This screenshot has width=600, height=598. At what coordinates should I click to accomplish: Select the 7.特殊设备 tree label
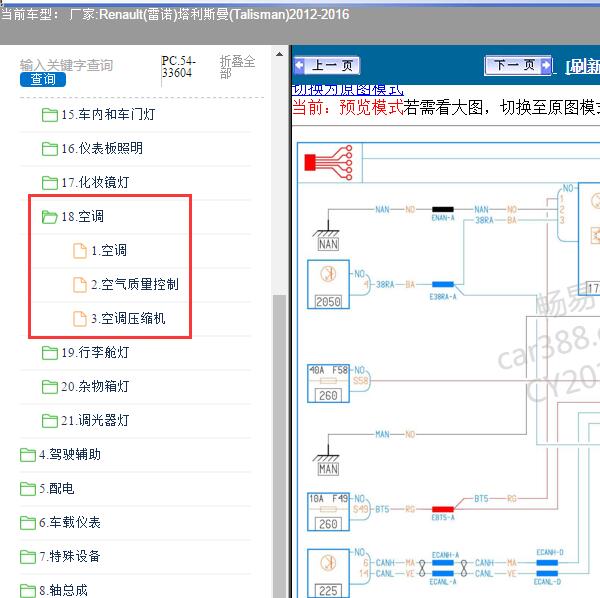click(70, 557)
